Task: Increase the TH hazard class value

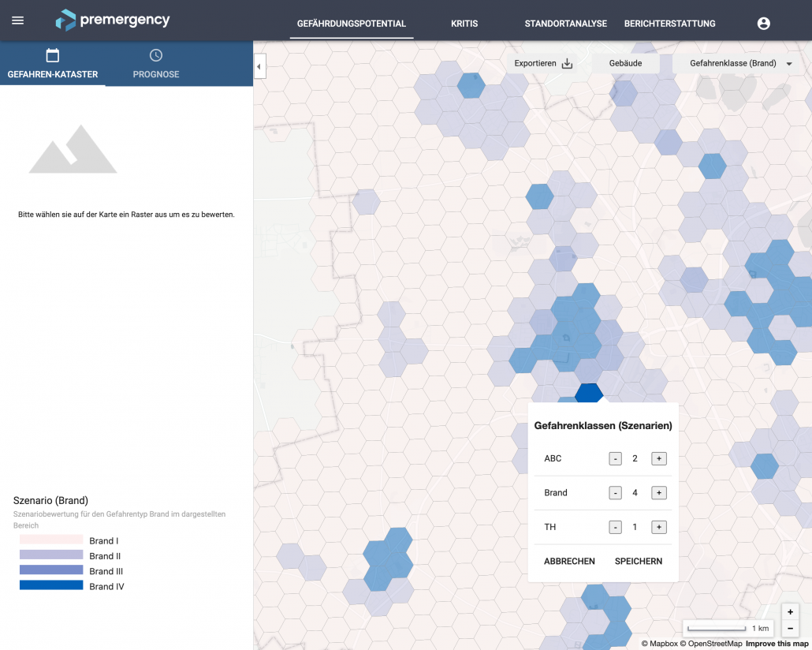Action: pos(659,527)
